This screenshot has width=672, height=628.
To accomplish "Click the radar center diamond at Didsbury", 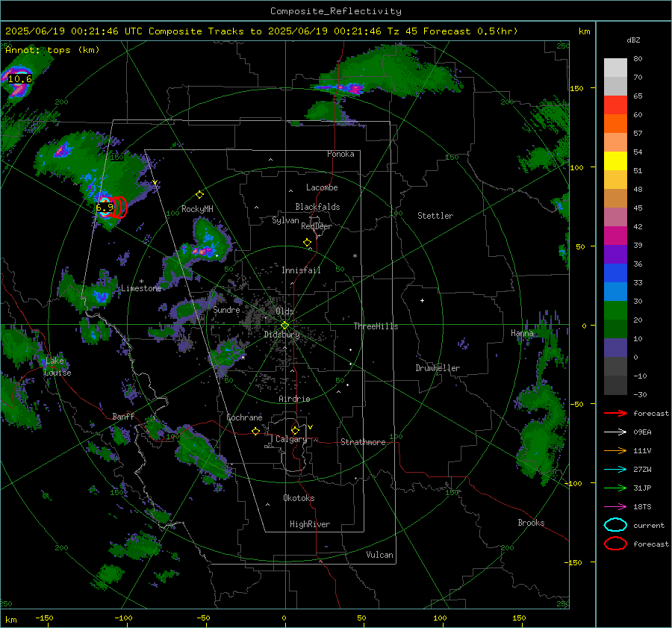I will click(x=285, y=326).
